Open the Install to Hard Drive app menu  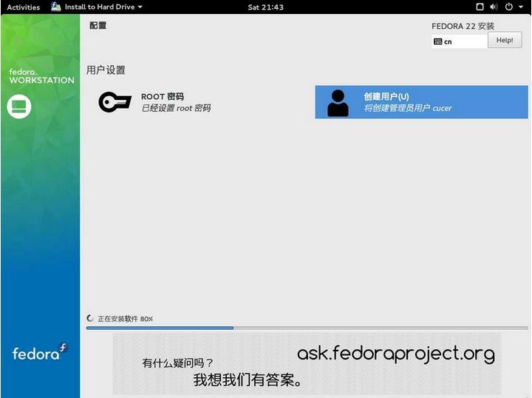click(x=97, y=7)
